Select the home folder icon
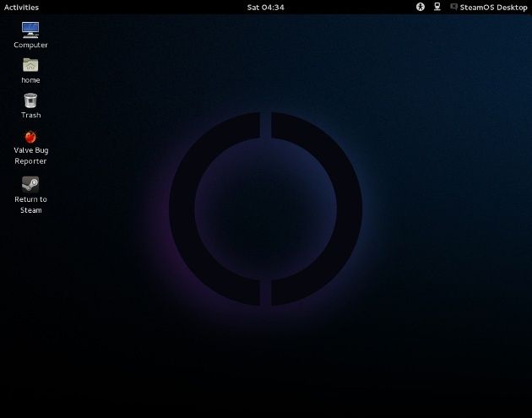The height and width of the screenshot is (418, 532). 30,65
